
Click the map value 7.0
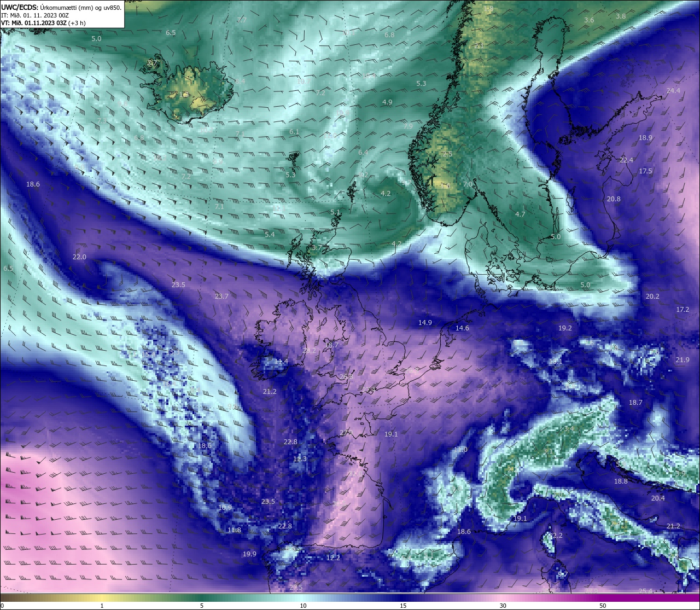(468, 184)
